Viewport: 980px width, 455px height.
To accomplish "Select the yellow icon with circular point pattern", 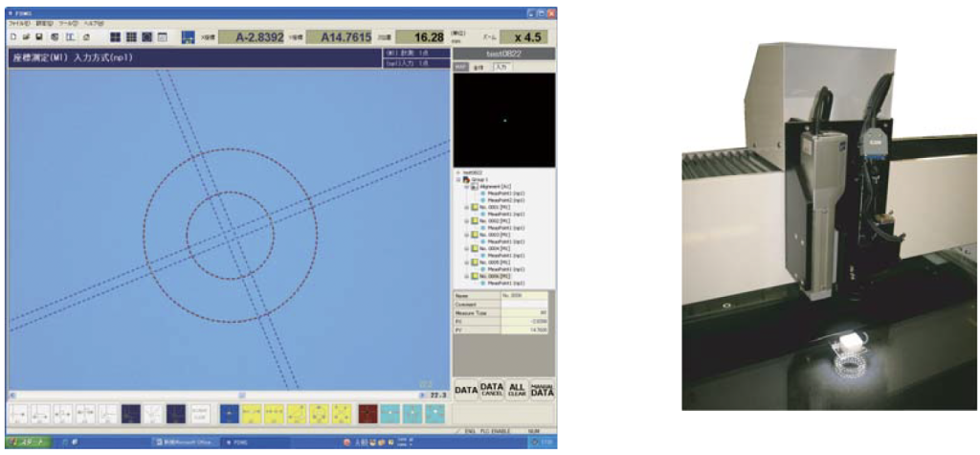I will click(319, 414).
